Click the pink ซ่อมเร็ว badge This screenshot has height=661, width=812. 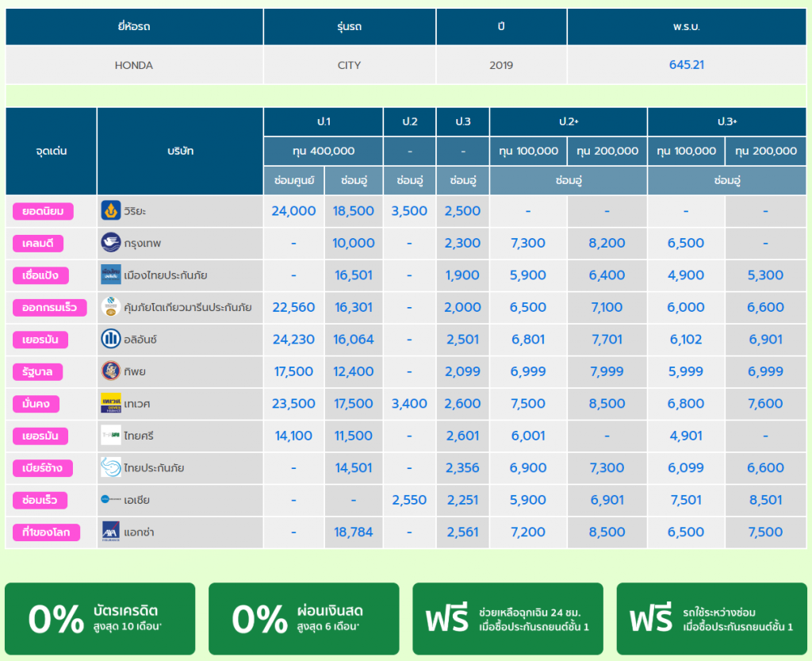coord(40,501)
